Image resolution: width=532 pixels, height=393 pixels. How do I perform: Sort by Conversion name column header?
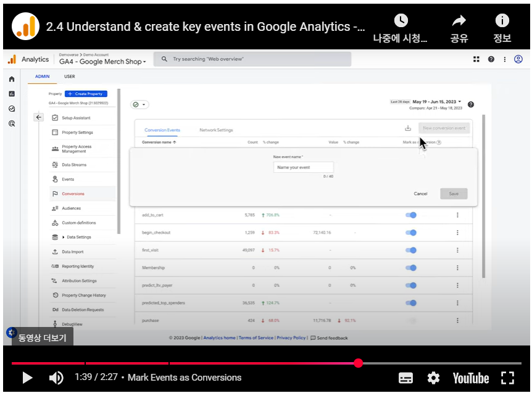(159, 143)
